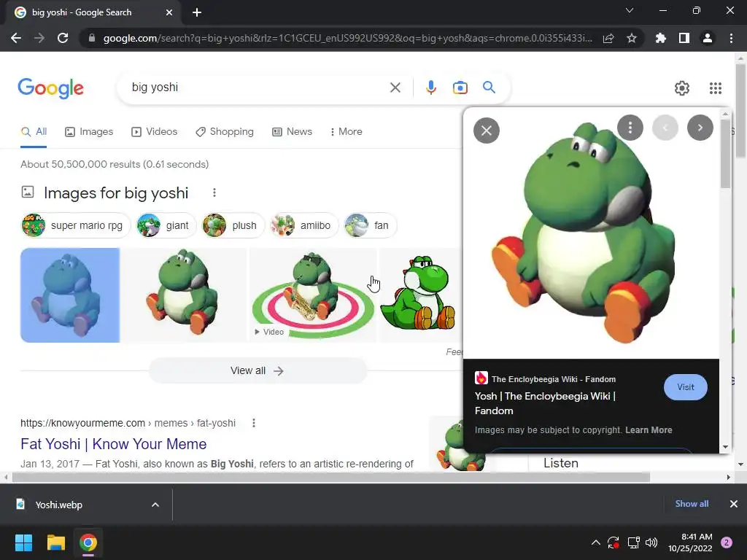Clear the search box text

(x=395, y=87)
